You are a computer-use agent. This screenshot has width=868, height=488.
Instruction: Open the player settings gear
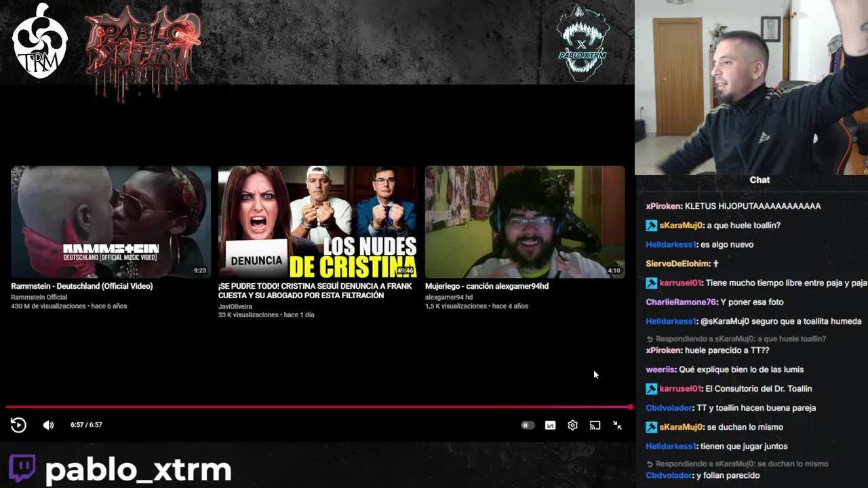coord(572,425)
